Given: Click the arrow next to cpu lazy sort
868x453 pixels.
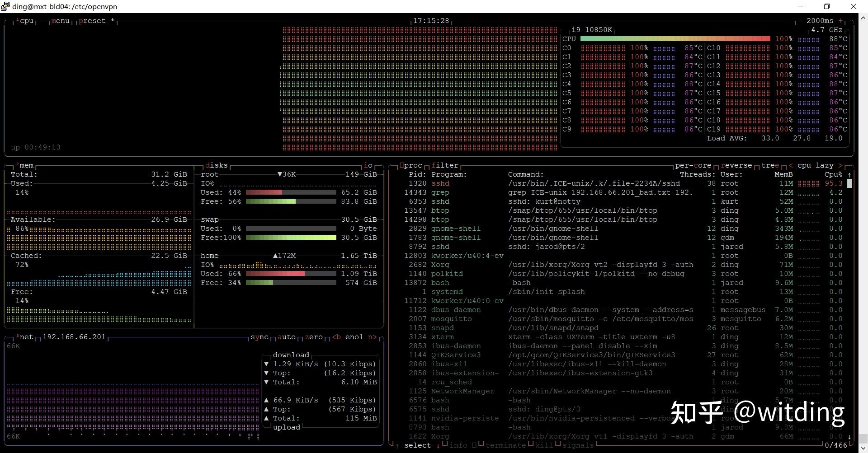Looking at the screenshot, I should [840, 165].
